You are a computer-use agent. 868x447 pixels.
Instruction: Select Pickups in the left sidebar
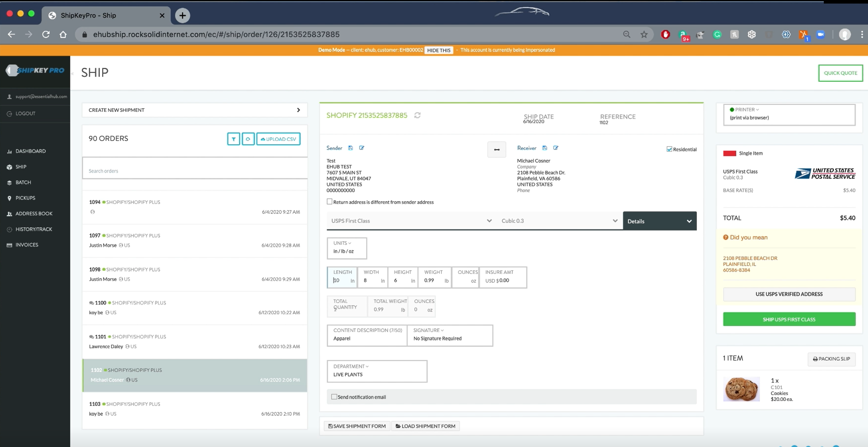(x=25, y=198)
